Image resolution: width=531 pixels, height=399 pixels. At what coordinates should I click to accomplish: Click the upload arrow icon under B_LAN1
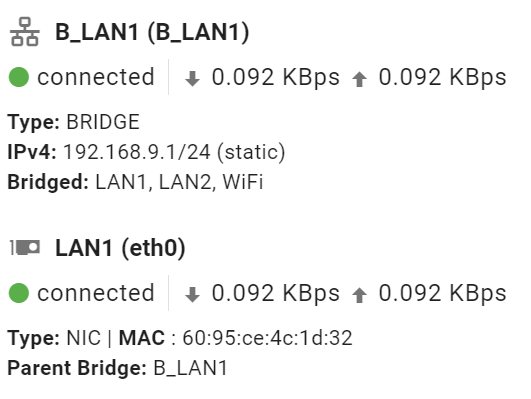tap(359, 79)
